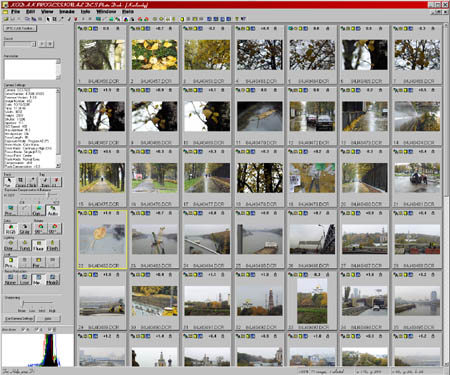Image resolution: width=450 pixels, height=375 pixels.
Task: Open the File menu
Action: [x=15, y=11]
